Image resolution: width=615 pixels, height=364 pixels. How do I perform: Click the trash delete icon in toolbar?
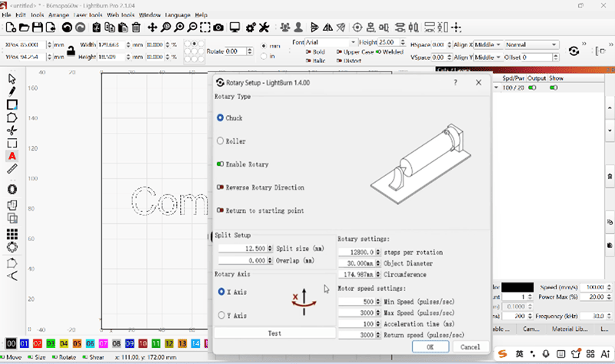coord(136,28)
